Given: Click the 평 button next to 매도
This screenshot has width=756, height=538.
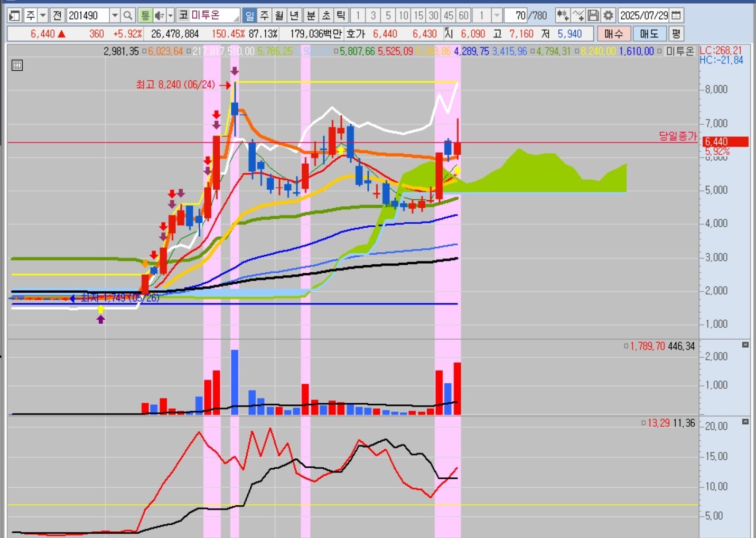Looking at the screenshot, I should [676, 34].
